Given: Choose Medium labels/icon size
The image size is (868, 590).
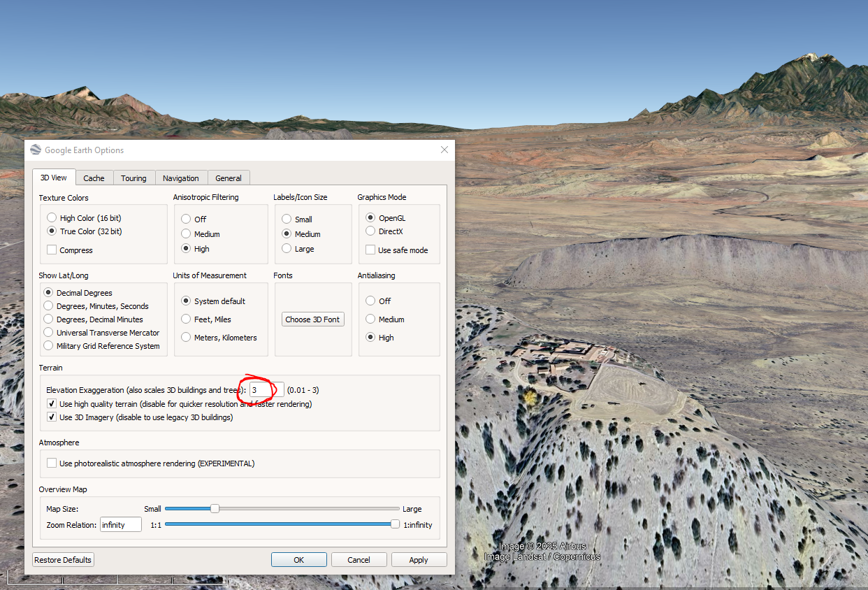Looking at the screenshot, I should point(287,233).
